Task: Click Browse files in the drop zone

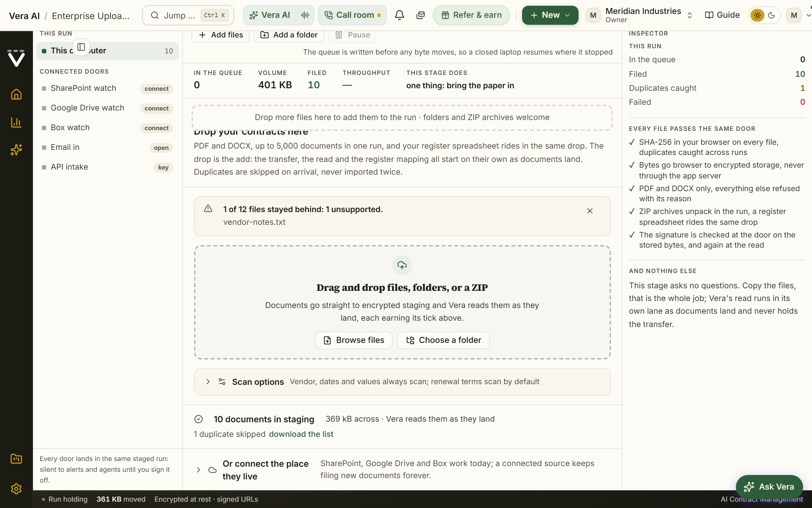Action: pyautogui.click(x=354, y=340)
